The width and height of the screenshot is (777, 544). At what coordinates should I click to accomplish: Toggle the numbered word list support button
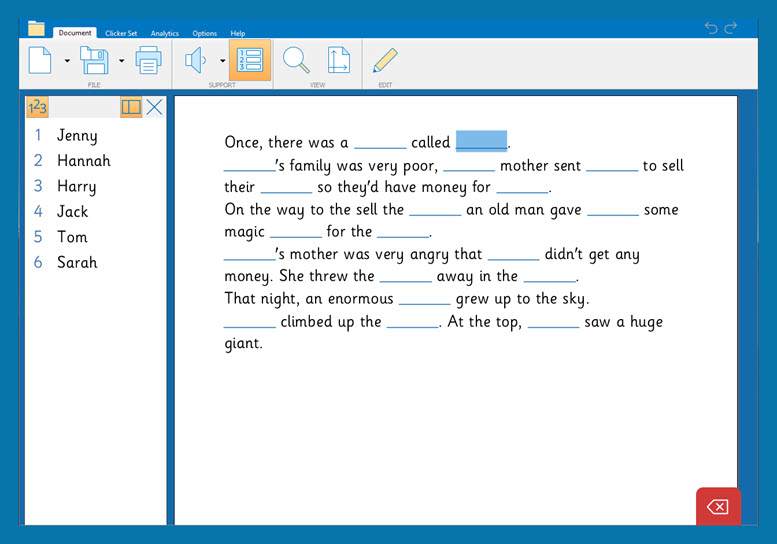click(250, 61)
